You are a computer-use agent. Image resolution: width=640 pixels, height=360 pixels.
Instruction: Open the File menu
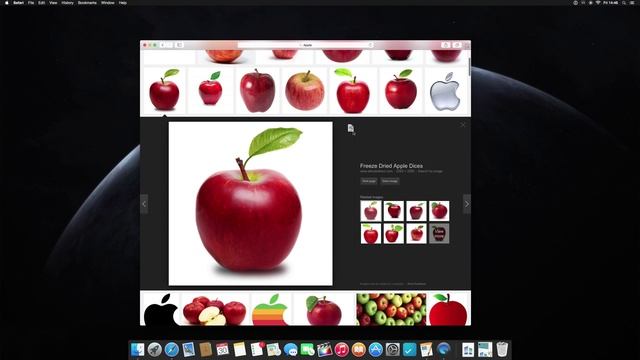pyautogui.click(x=31, y=3)
